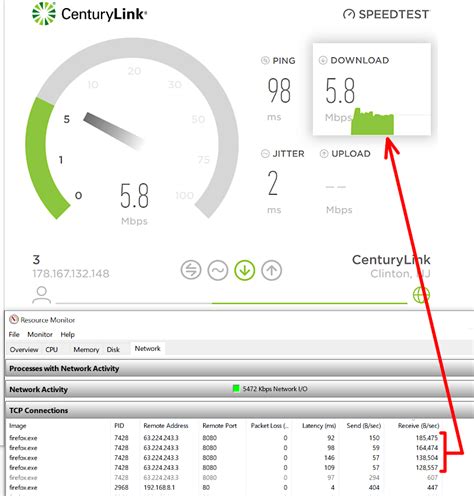Sort by the Image column header
Viewport: 474px width, 496px height.
point(18,426)
